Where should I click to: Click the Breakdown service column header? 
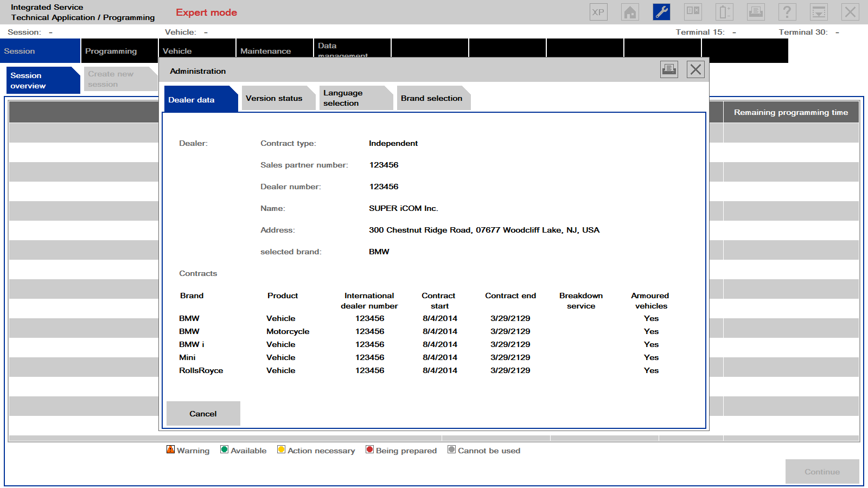pyautogui.click(x=581, y=300)
